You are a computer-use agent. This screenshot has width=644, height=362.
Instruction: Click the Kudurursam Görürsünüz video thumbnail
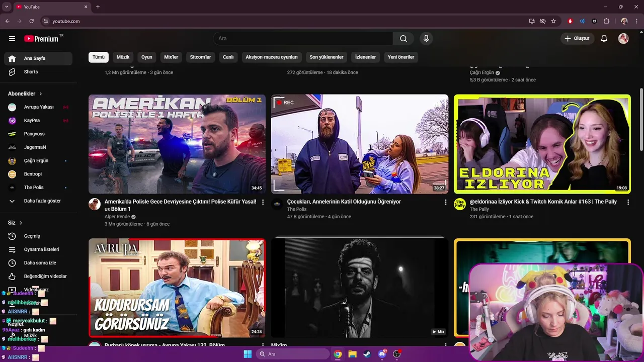point(177,288)
